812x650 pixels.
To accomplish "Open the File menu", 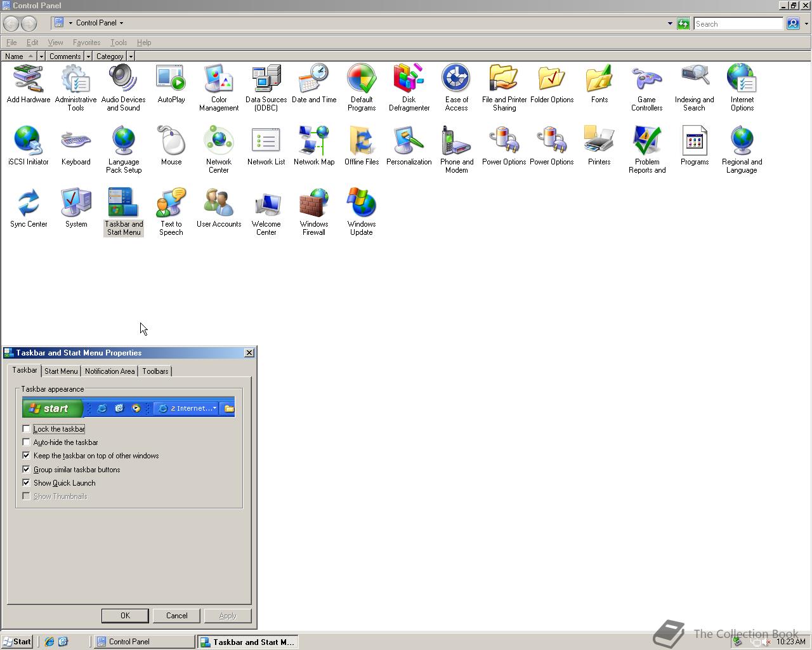I will 11,43.
